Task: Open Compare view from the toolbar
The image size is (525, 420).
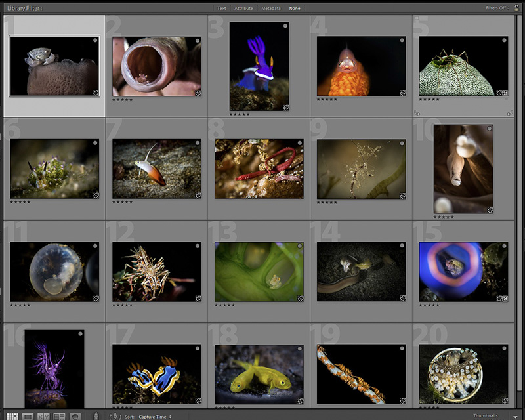Action: (x=44, y=416)
